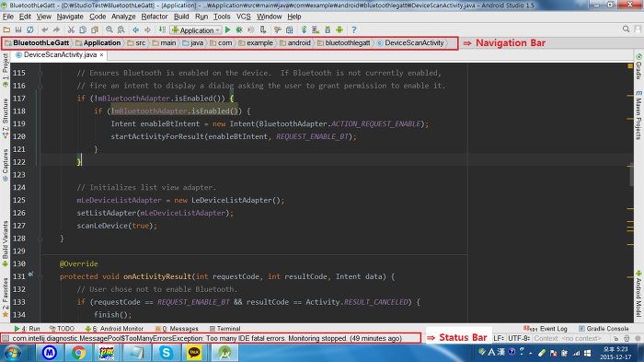The image size is (644, 362).
Task: Select Application in the navigation bar
Action: [98, 42]
